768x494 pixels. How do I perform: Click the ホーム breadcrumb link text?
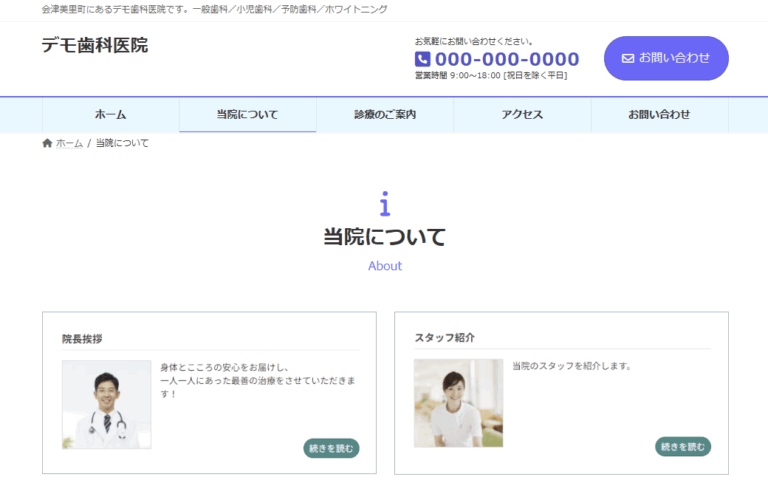69,143
